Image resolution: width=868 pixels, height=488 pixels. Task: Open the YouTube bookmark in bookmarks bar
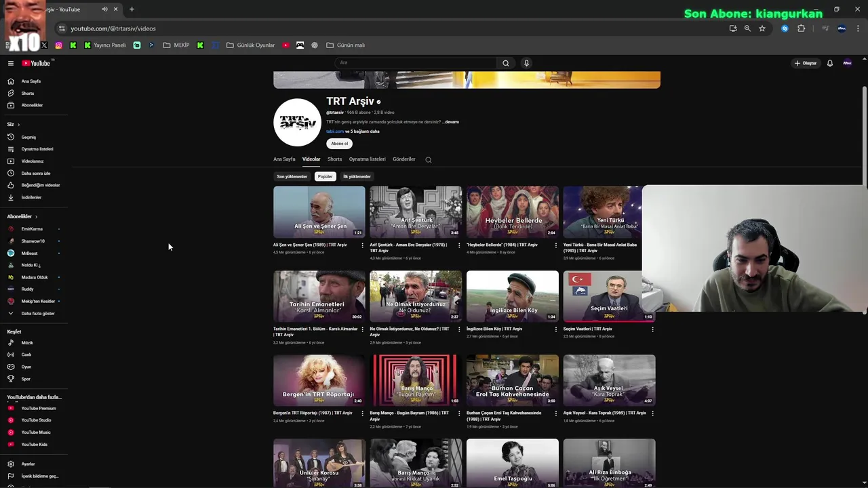point(285,45)
